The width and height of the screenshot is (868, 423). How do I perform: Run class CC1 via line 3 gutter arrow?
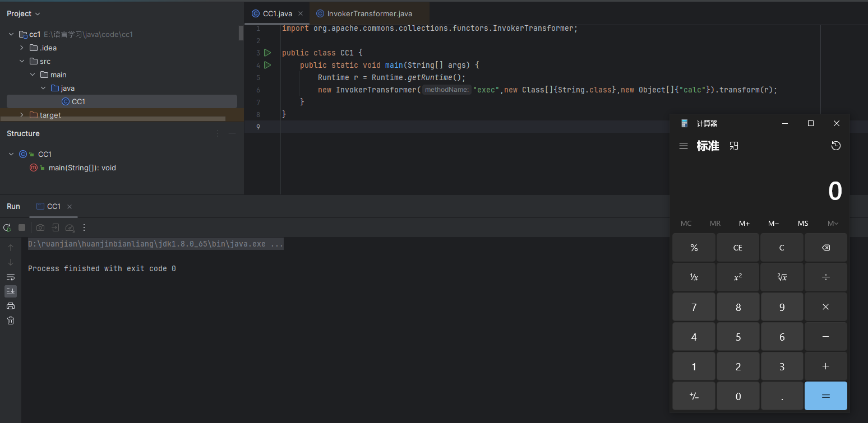[x=267, y=53]
